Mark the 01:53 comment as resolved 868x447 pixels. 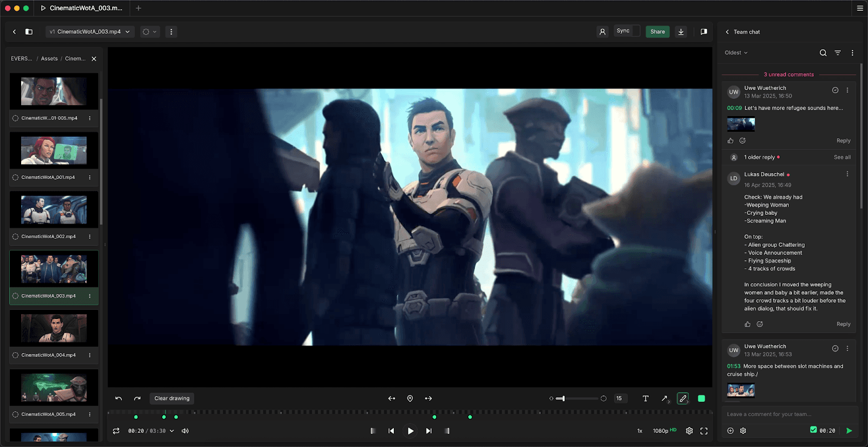click(x=835, y=348)
